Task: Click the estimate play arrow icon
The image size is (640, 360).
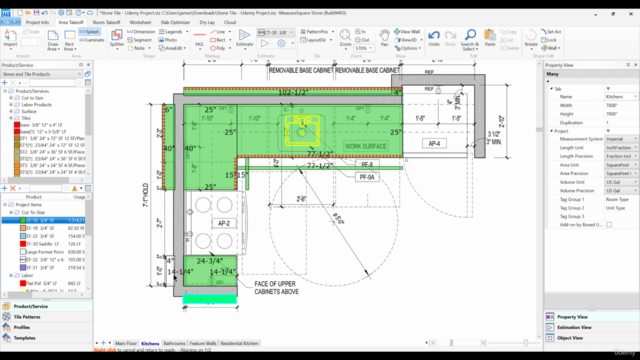Action: pos(265,43)
